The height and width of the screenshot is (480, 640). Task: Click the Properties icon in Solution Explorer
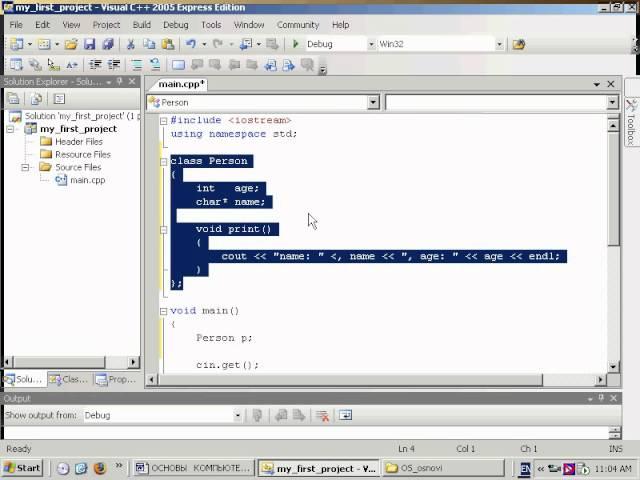point(13,98)
